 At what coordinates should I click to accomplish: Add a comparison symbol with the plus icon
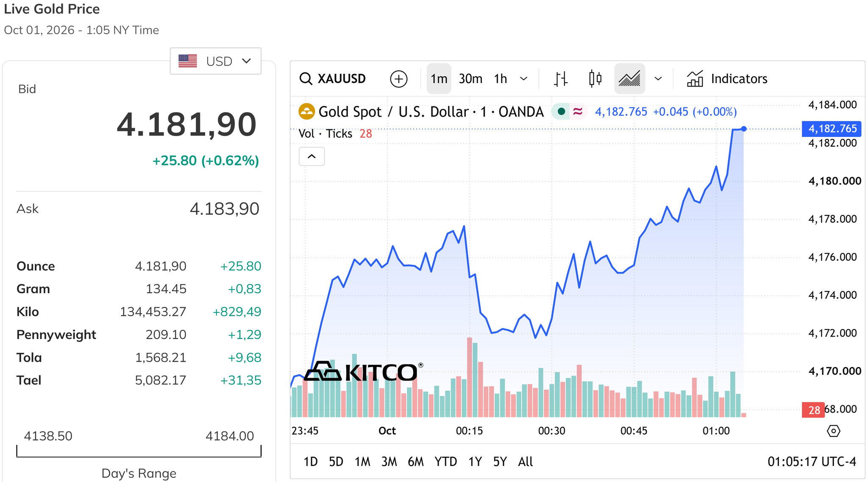tap(398, 79)
